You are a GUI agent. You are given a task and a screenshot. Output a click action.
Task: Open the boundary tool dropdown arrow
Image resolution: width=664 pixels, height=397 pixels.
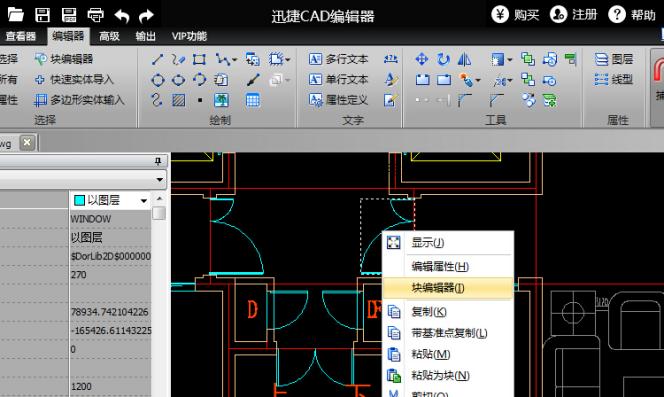288,60
